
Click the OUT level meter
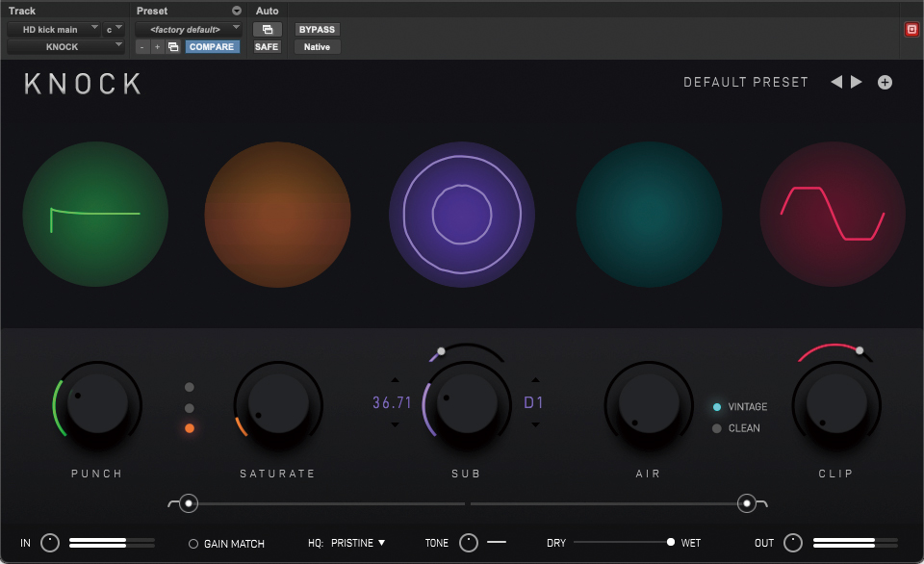(x=856, y=543)
